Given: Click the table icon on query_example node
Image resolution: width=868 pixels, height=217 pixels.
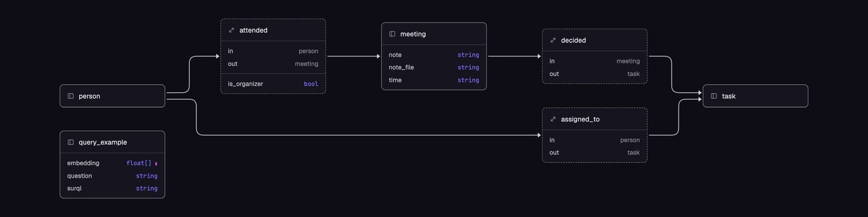Looking at the screenshot, I should [x=71, y=142].
